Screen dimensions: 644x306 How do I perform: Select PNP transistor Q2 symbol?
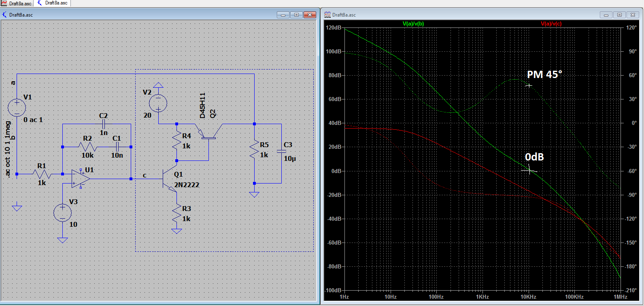click(208, 132)
